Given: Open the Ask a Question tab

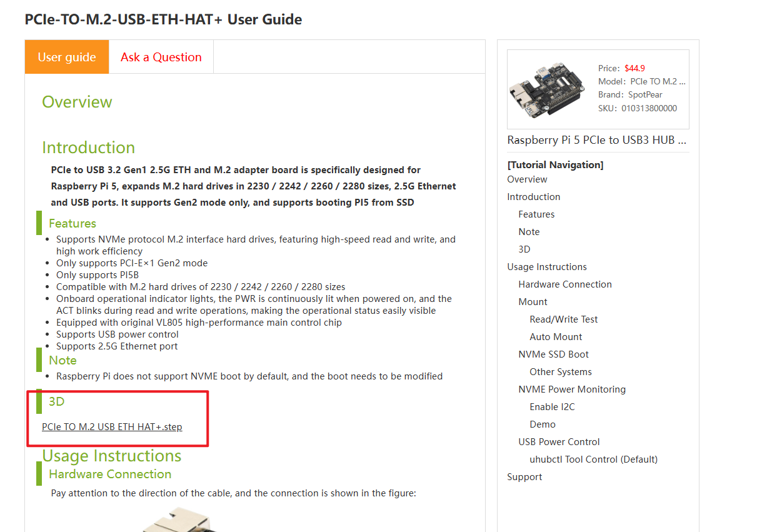Looking at the screenshot, I should 161,57.
